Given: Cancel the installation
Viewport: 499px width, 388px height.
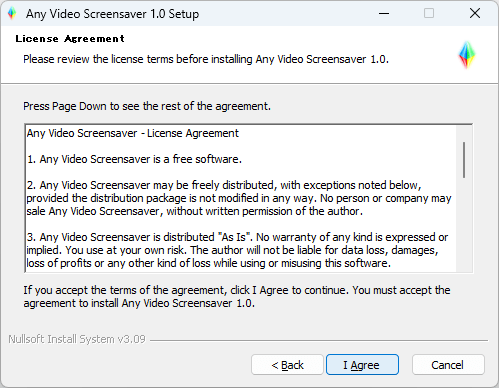Looking at the screenshot, I should 448,365.
